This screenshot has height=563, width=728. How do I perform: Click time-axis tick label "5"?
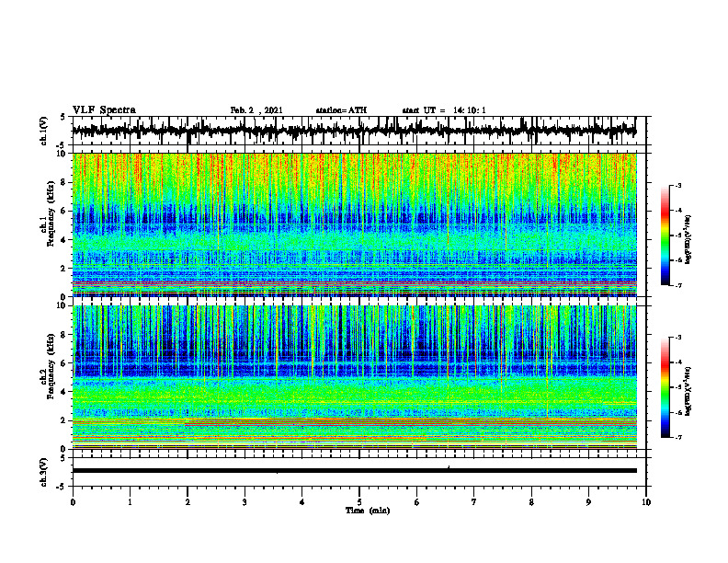click(x=359, y=502)
